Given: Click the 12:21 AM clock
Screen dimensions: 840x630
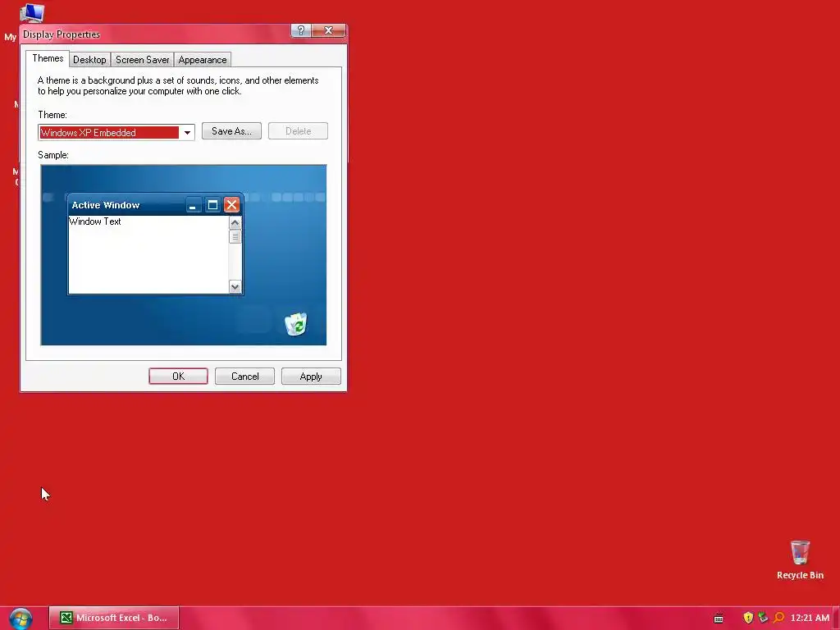Looking at the screenshot, I should [810, 618].
